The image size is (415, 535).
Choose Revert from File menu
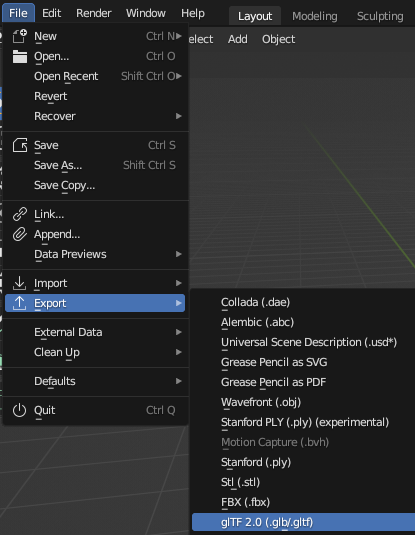(95, 96)
